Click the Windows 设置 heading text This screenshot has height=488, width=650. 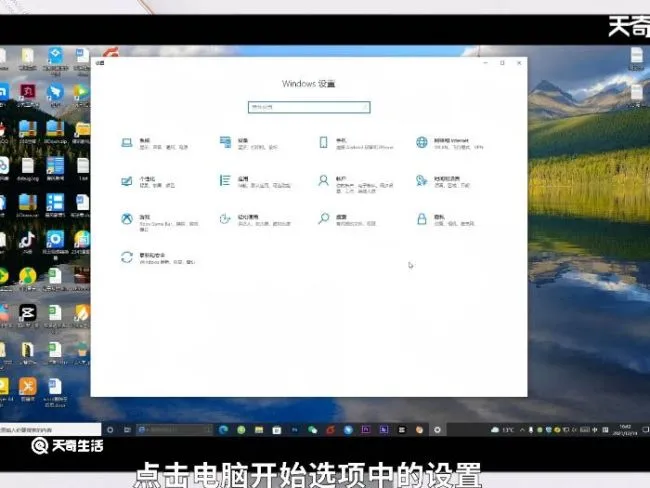(x=308, y=84)
